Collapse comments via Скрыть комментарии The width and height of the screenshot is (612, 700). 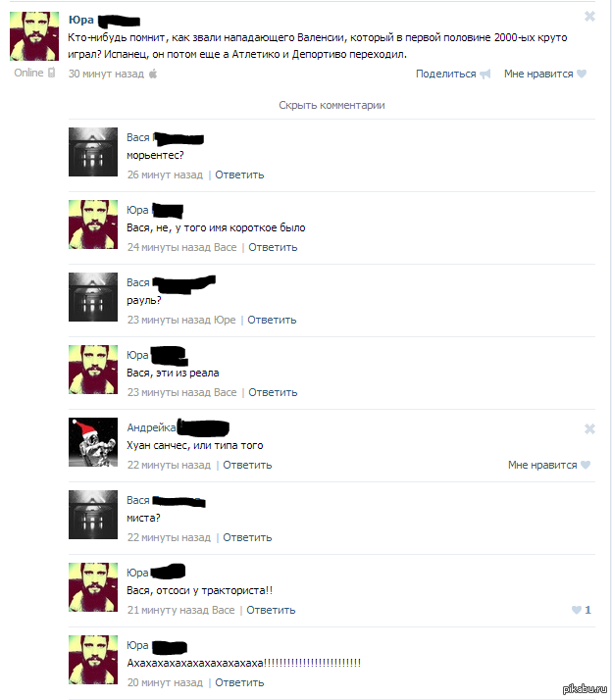(331, 105)
